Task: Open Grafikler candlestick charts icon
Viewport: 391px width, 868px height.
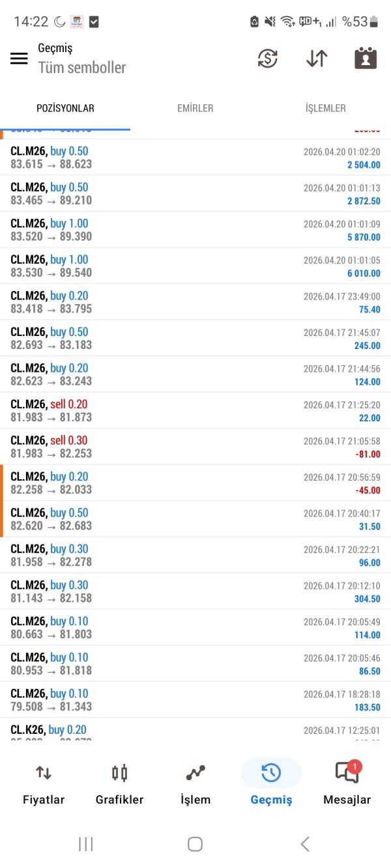Action: (119, 773)
